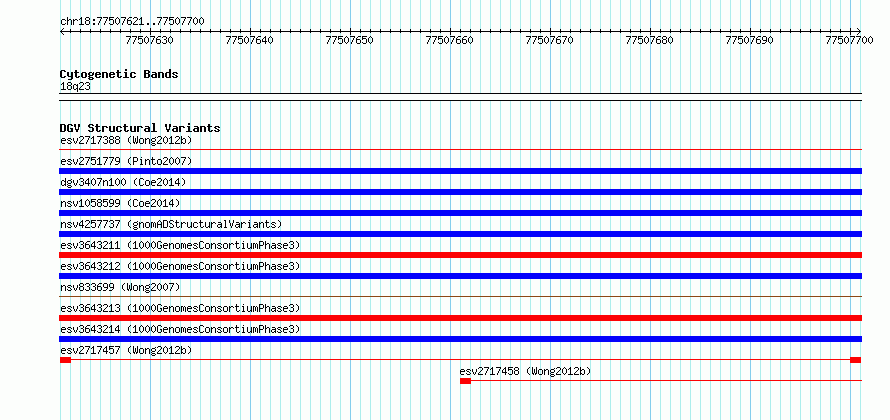Click the blue bar under nsv4257737

[461, 234]
